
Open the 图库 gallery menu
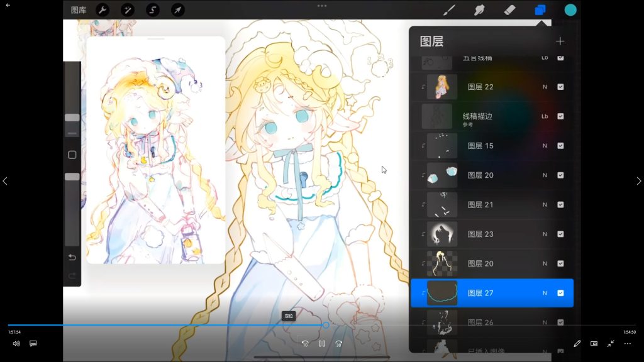(x=79, y=10)
